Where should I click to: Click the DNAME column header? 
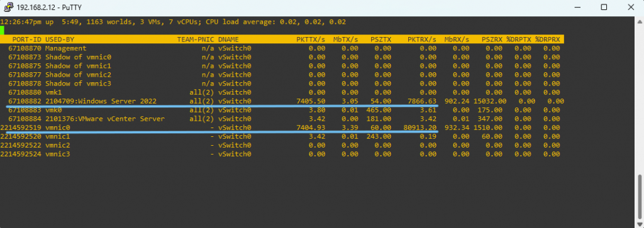point(228,40)
